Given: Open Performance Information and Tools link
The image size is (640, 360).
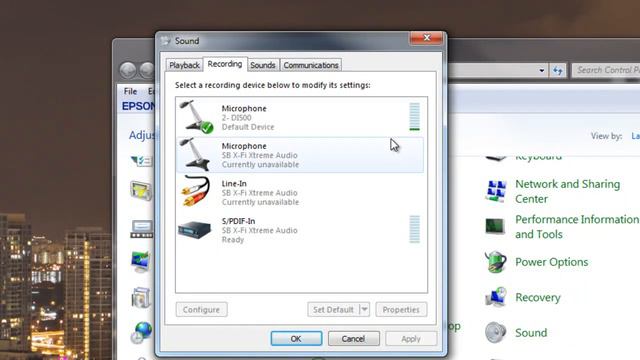Looking at the screenshot, I should point(577,227).
